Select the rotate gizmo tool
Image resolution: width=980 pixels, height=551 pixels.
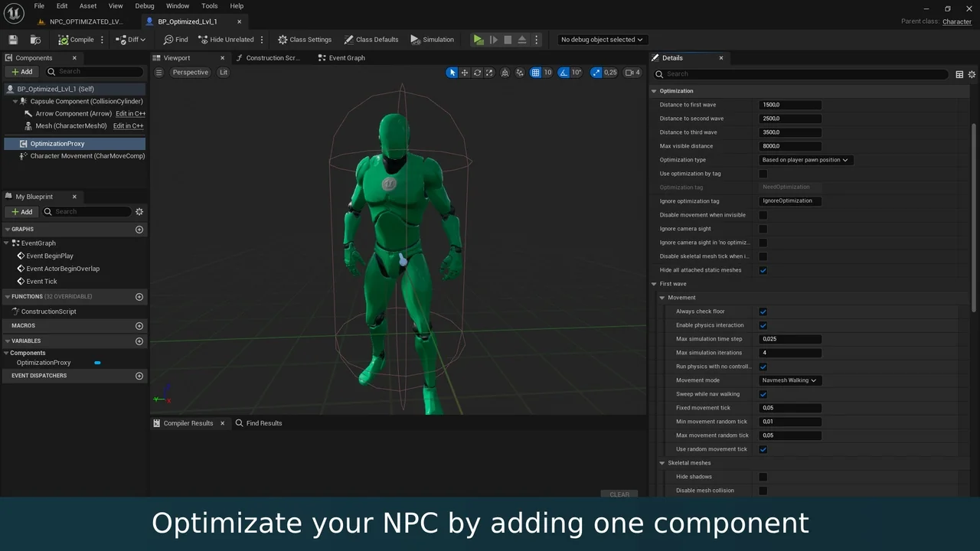[x=478, y=73]
